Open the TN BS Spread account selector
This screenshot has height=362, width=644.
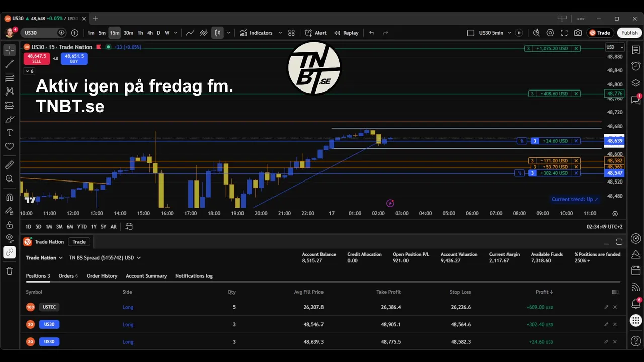105,258
